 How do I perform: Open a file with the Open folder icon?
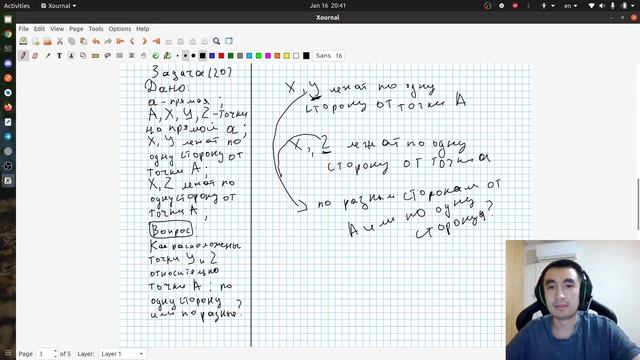click(x=47, y=41)
